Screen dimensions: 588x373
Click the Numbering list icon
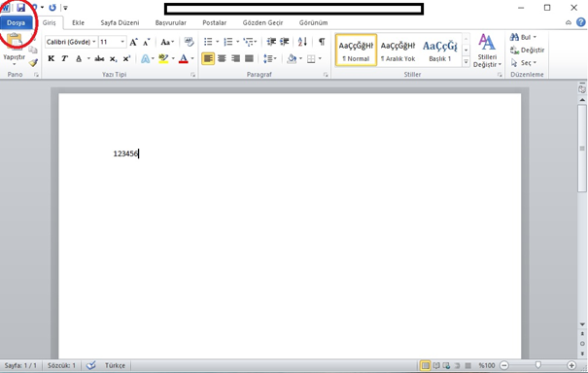tap(228, 42)
